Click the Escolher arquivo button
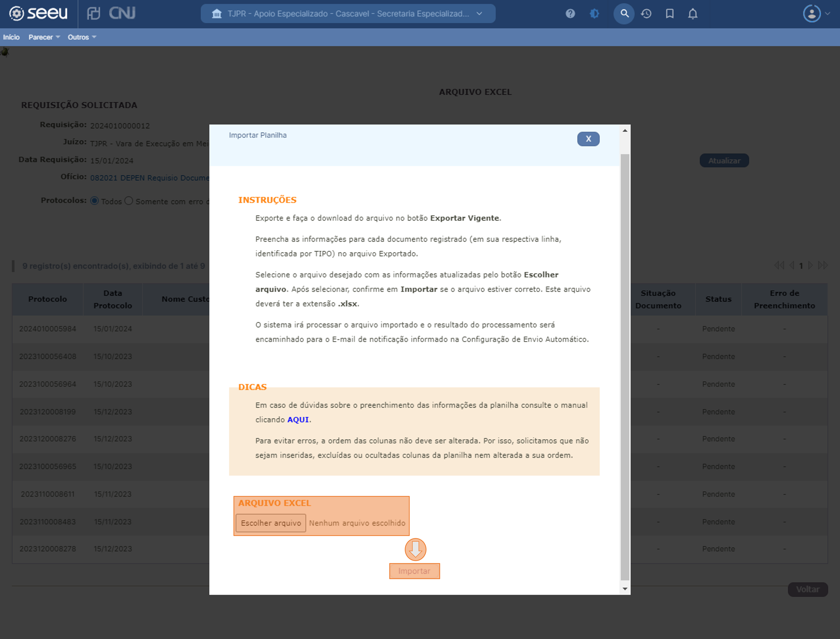The image size is (840, 639). coord(271,523)
